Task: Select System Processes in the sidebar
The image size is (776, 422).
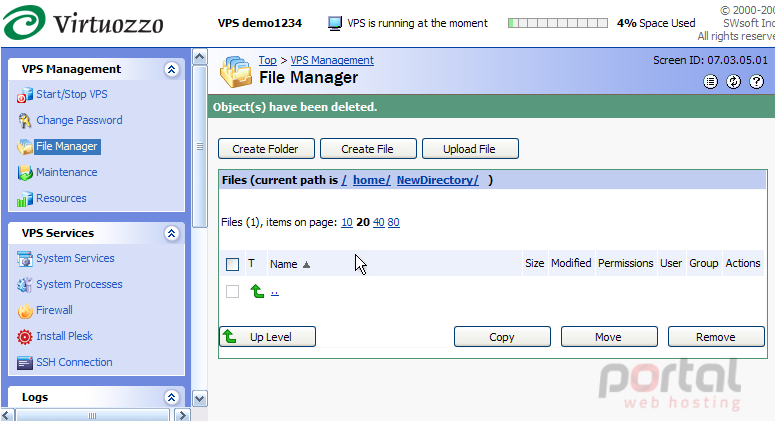Action: tap(79, 284)
